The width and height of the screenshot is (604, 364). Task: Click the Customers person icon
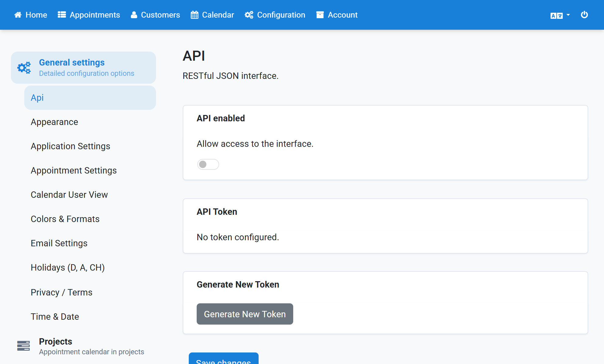134,15
